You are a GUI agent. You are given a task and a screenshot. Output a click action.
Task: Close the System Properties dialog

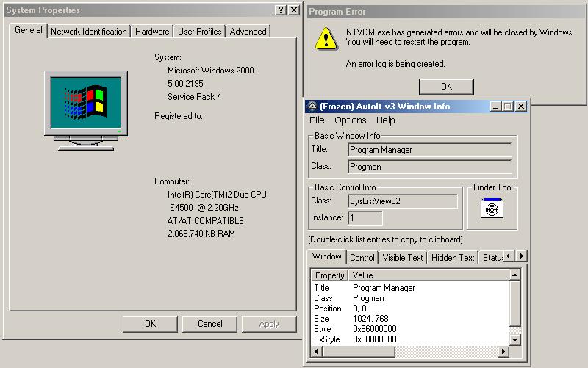[294, 10]
